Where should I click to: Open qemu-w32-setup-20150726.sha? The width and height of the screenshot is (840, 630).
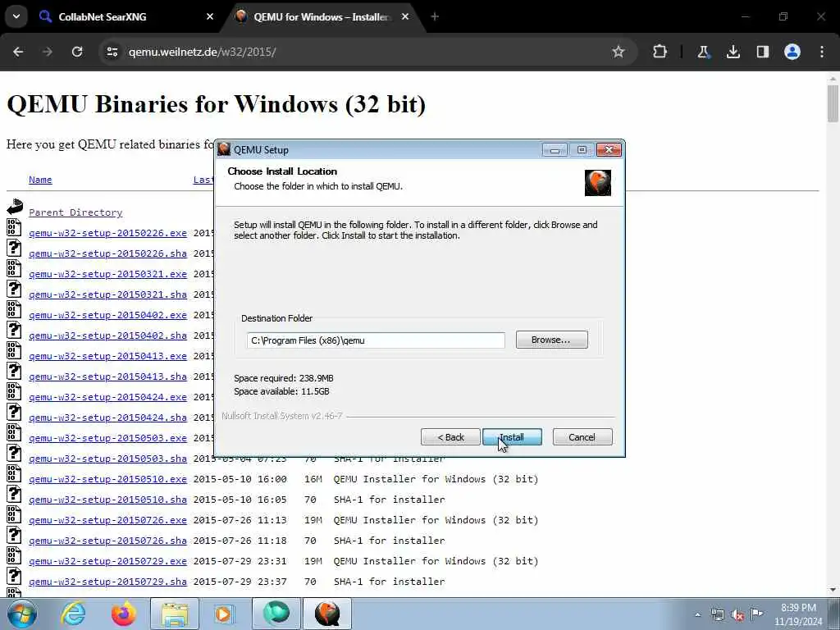[x=107, y=541]
